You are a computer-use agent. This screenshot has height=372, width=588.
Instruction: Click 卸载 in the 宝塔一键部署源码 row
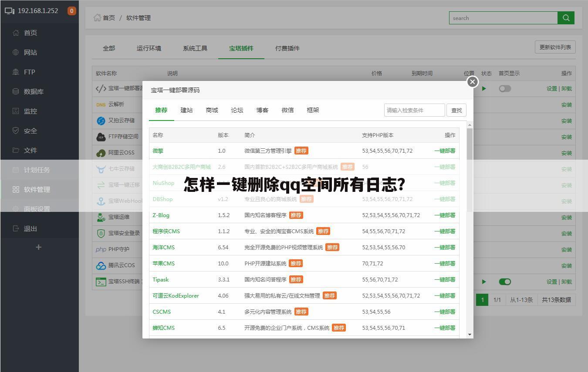pos(567,89)
